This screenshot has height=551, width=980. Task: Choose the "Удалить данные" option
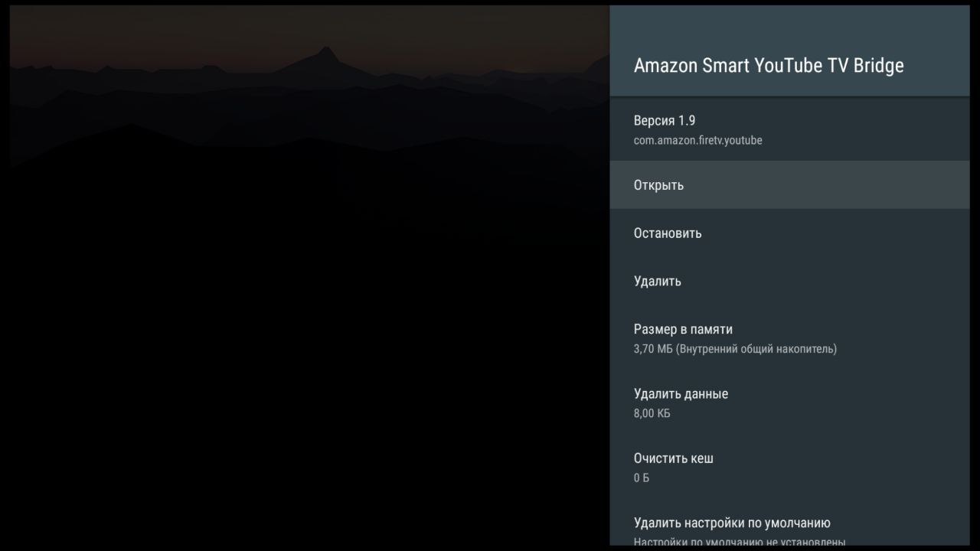[681, 394]
